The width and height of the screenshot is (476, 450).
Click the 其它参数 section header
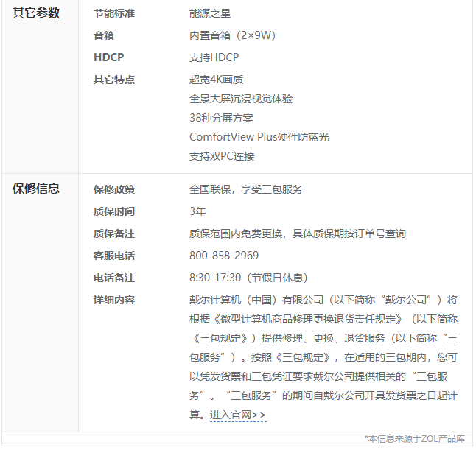36,13
